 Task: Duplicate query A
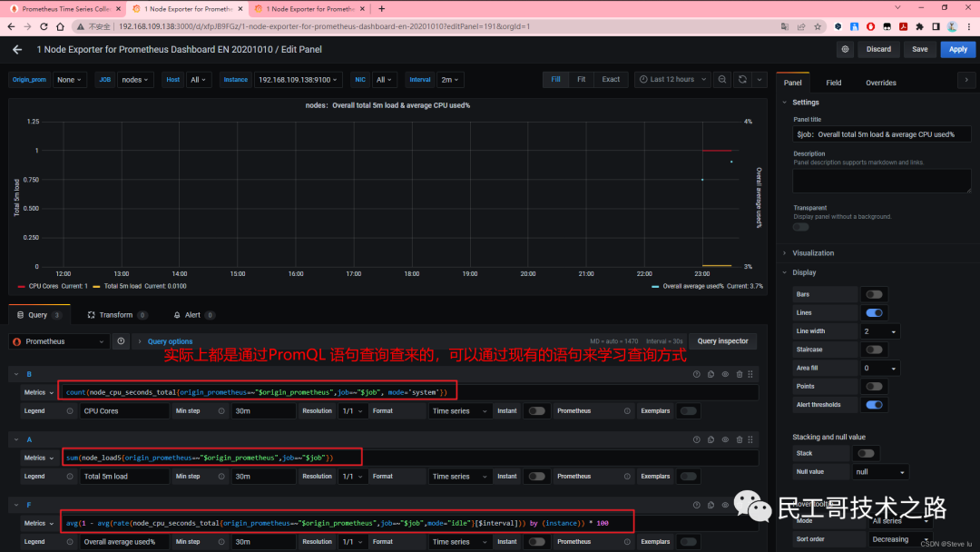coord(710,439)
